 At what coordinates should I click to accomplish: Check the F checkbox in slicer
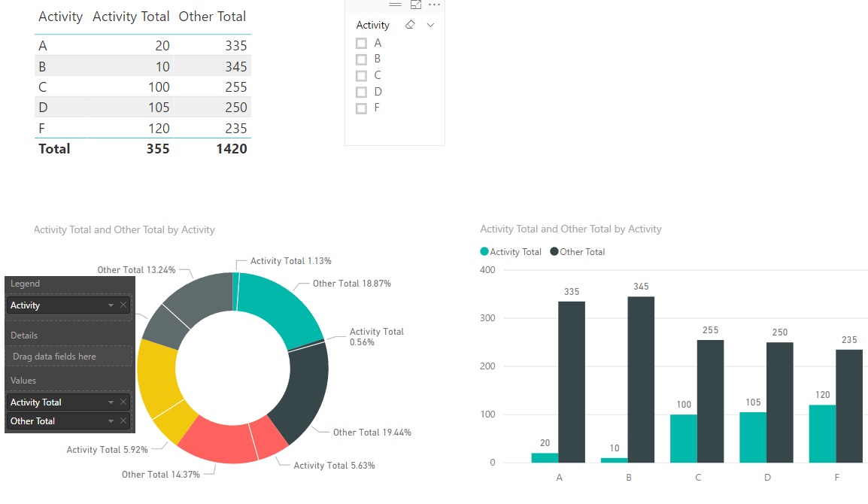[362, 108]
